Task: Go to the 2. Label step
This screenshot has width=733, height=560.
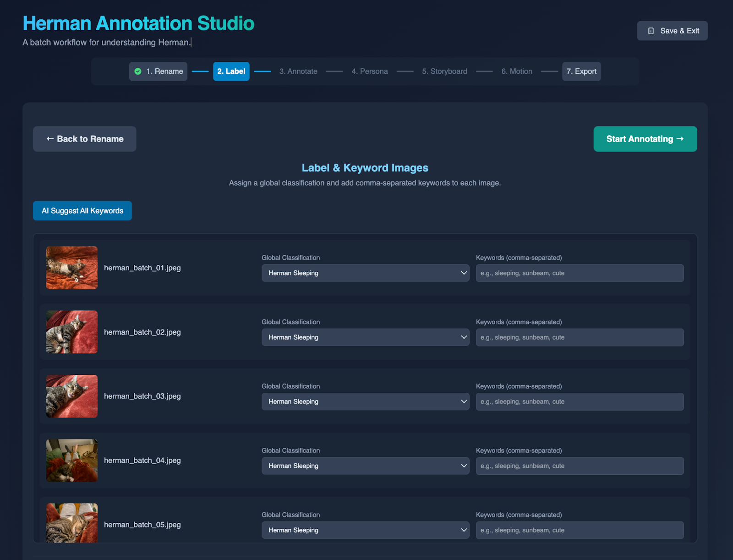Action: coord(231,71)
